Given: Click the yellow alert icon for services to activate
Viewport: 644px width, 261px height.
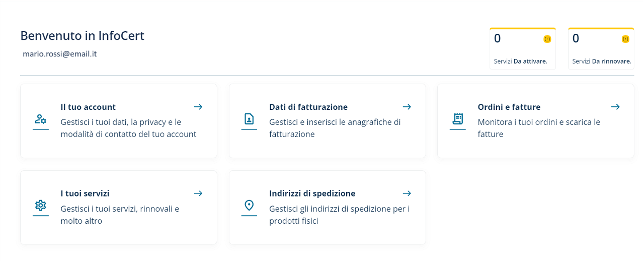Looking at the screenshot, I should 547,39.
